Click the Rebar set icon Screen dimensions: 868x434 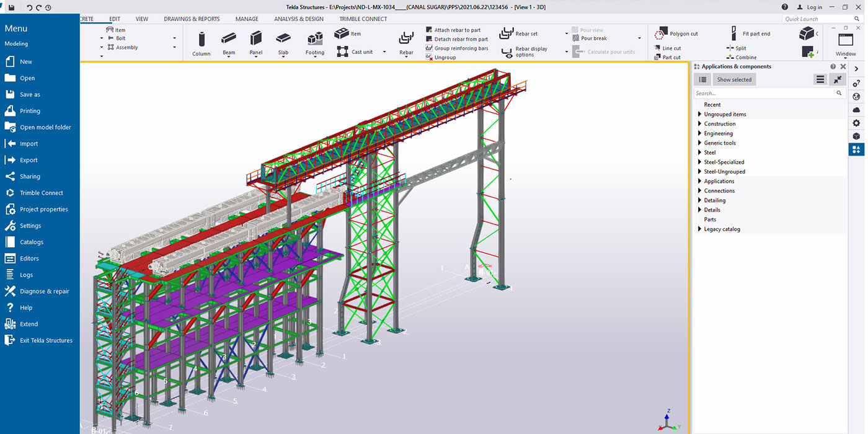(507, 33)
